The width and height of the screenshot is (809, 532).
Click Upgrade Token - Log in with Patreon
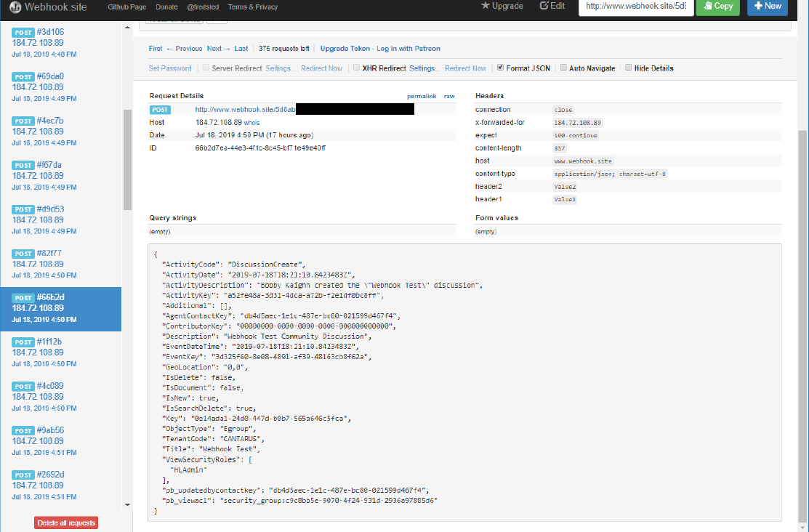[x=380, y=49]
